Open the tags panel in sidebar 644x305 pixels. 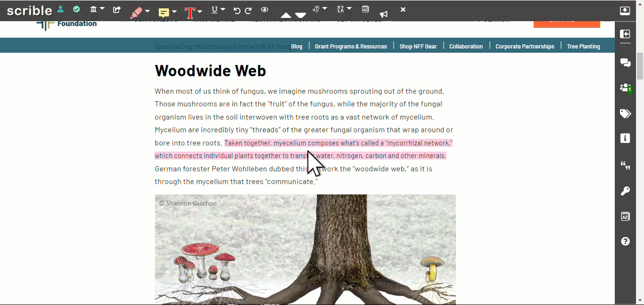pos(625,113)
